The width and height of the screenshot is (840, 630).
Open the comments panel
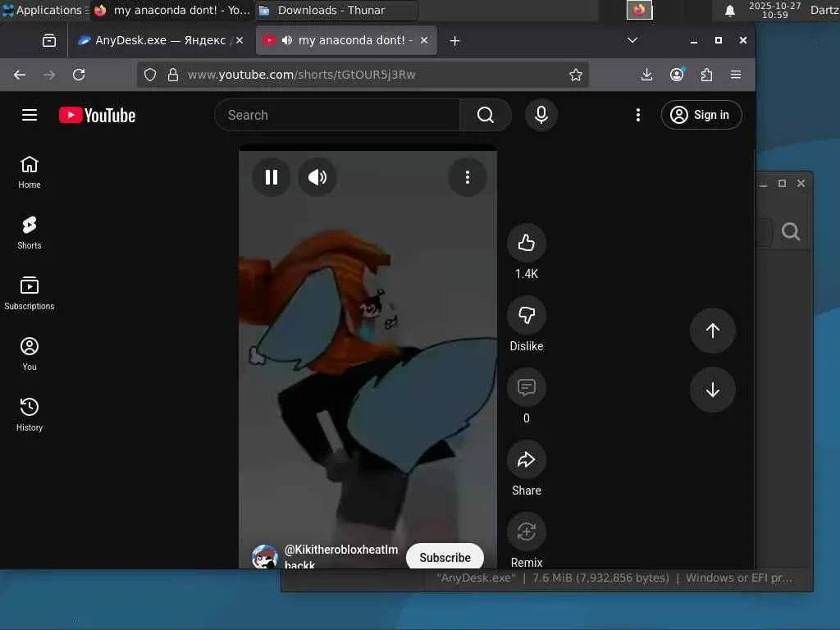click(x=527, y=387)
